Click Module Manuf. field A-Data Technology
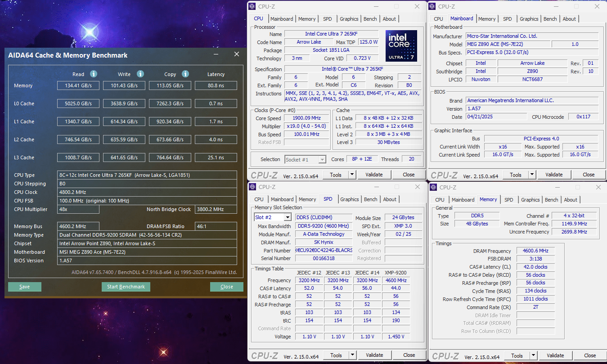 [x=324, y=234]
